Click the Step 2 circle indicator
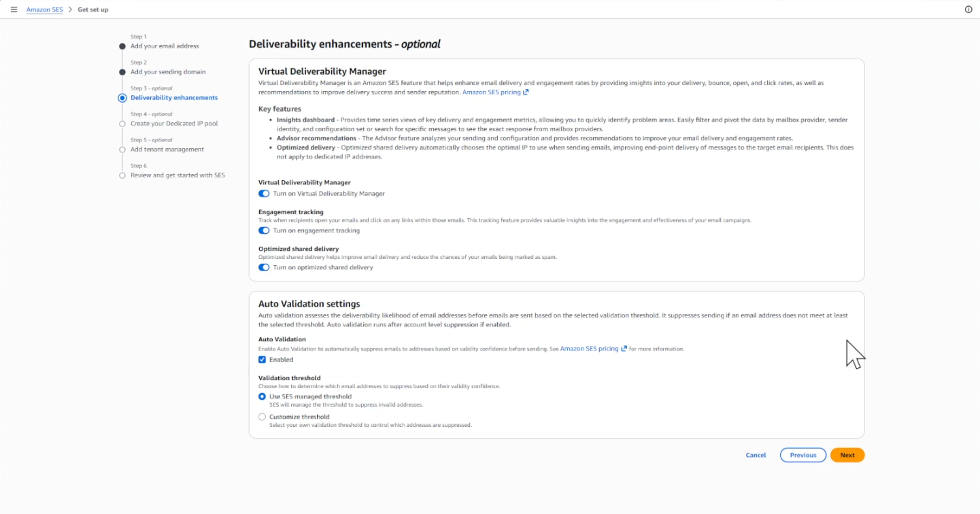This screenshot has height=514, width=980. (x=122, y=72)
